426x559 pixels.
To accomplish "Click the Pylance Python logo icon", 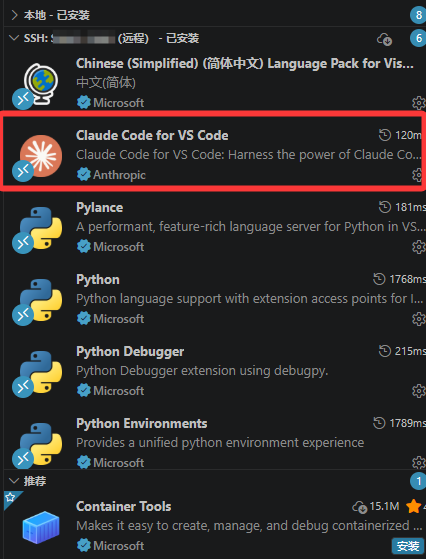I will 41,228.
